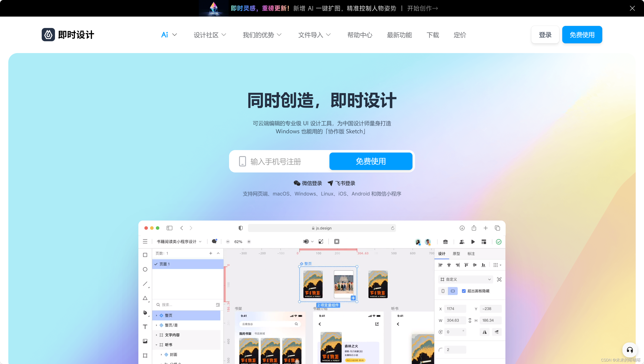The height and width of the screenshot is (364, 644).
Task: Click the zoom 62% input field
Action: point(238,242)
